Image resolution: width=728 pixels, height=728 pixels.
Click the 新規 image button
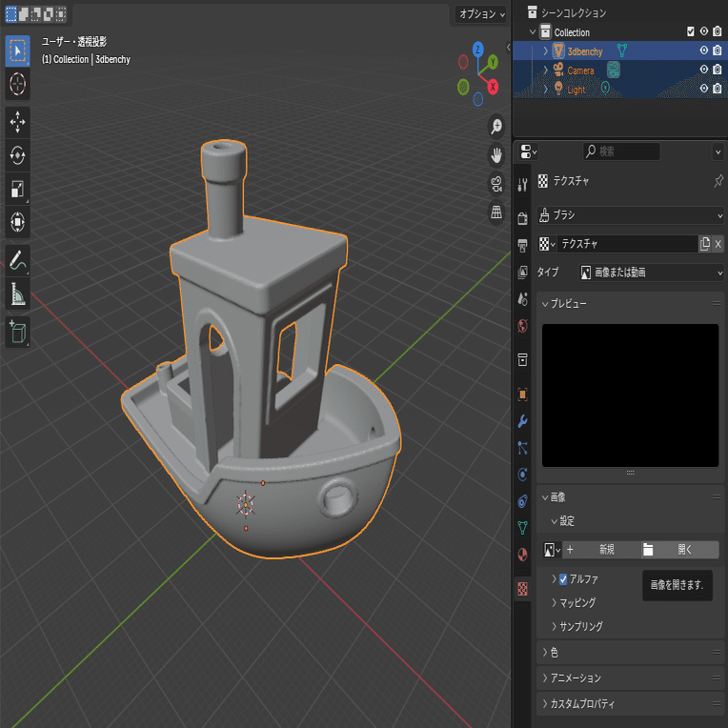(x=601, y=550)
